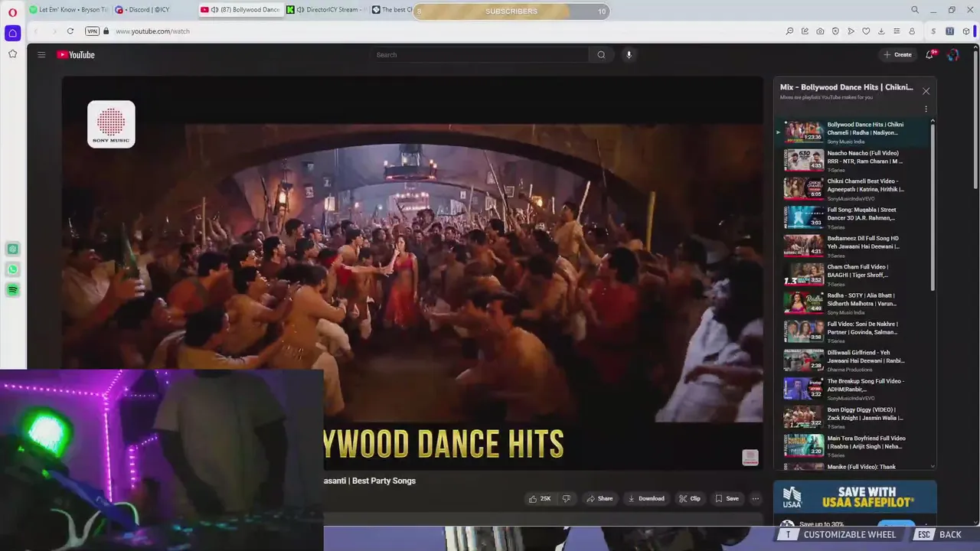Open the YouTube hamburger guide menu
This screenshot has height=551, width=980.
[x=41, y=54]
